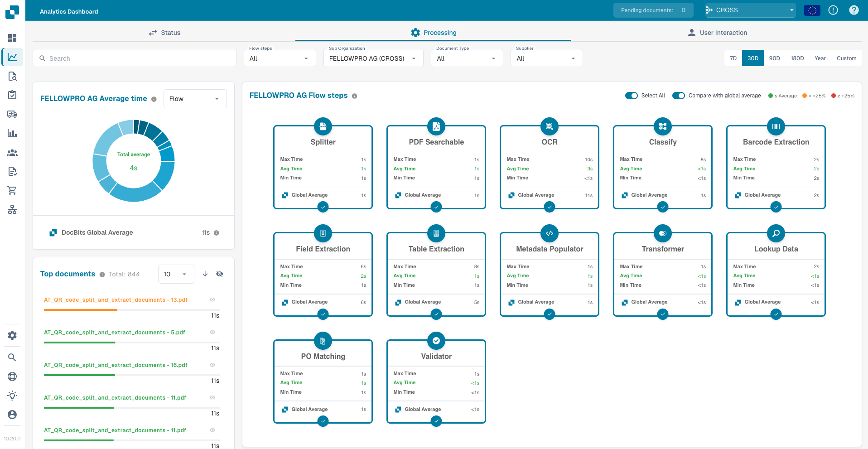This screenshot has width=868, height=449.
Task: Open the Flow average time dropdown
Action: tap(195, 99)
